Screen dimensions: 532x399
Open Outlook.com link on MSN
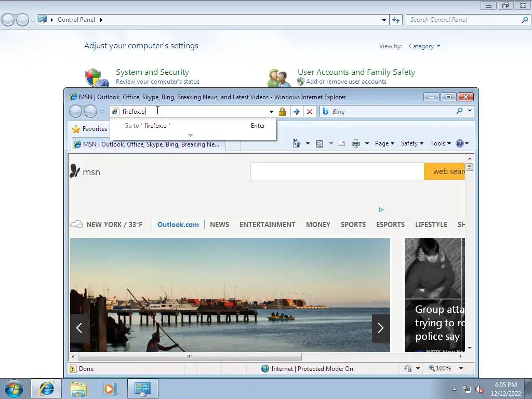click(x=178, y=224)
